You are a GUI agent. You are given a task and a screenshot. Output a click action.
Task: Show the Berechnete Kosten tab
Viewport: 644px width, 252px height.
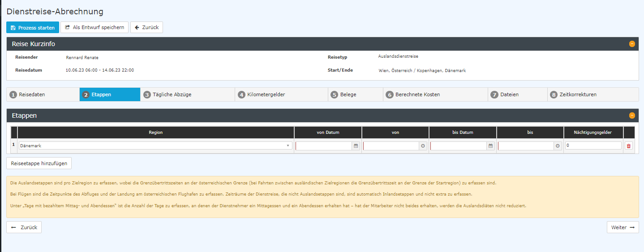tap(435, 94)
